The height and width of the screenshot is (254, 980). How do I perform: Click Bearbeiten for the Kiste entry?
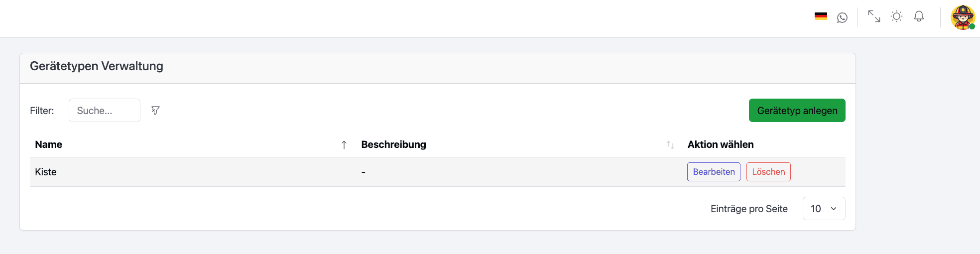point(714,172)
